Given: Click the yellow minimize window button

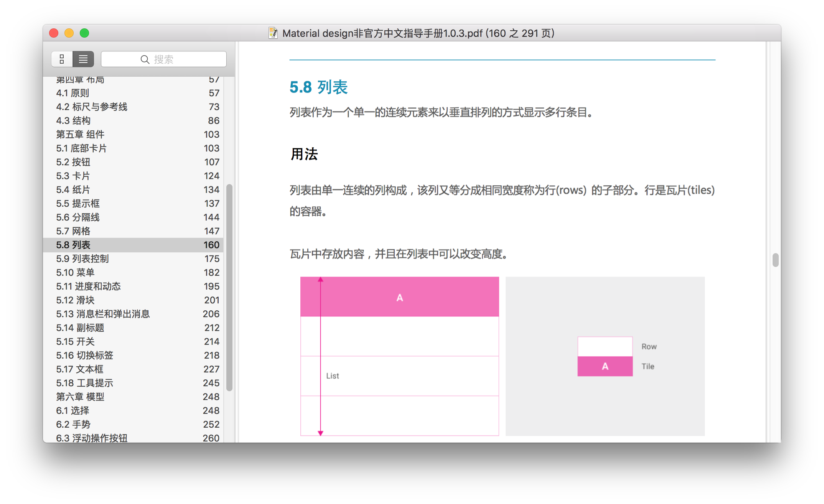Looking at the screenshot, I should click(x=69, y=33).
